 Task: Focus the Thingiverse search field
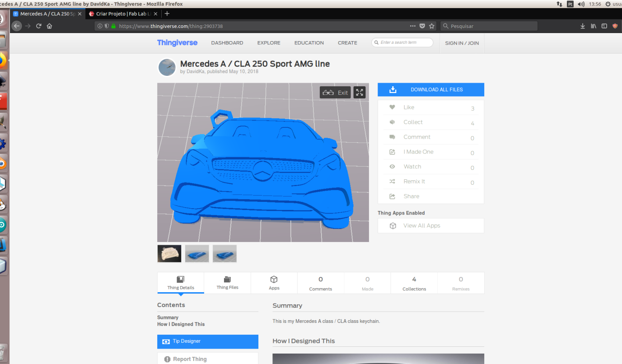tap(402, 42)
